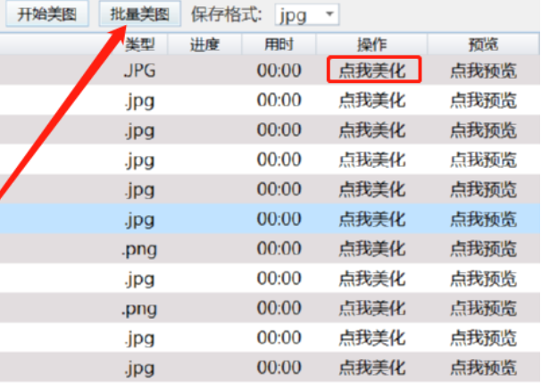Screen dimensions: 541x392
Task: Click 点我美化 in the highlighted blue row
Action: pyautogui.click(x=372, y=219)
